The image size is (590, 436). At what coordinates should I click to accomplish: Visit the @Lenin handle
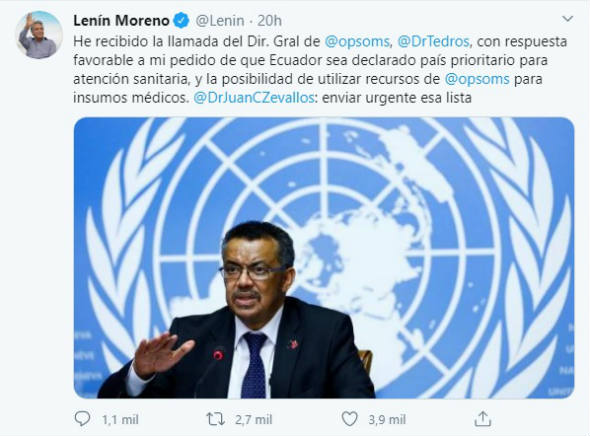(x=219, y=21)
